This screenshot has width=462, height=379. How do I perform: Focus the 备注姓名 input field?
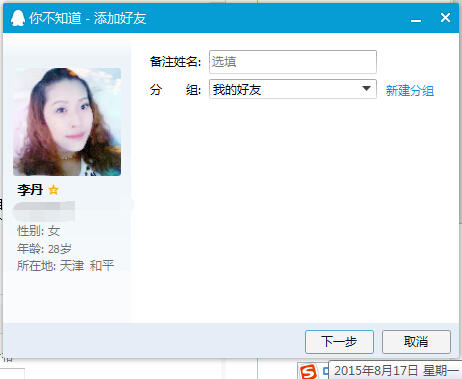(293, 62)
